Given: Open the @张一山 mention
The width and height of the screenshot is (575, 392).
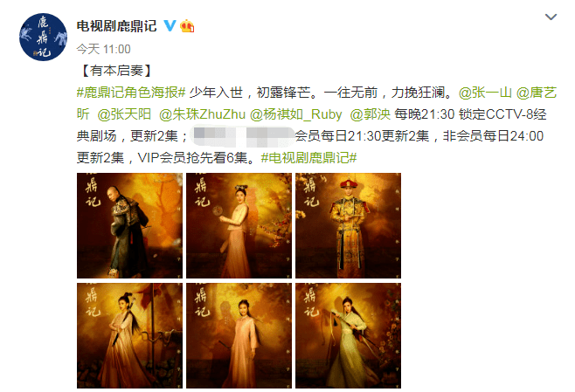Looking at the screenshot, I should 485,93.
